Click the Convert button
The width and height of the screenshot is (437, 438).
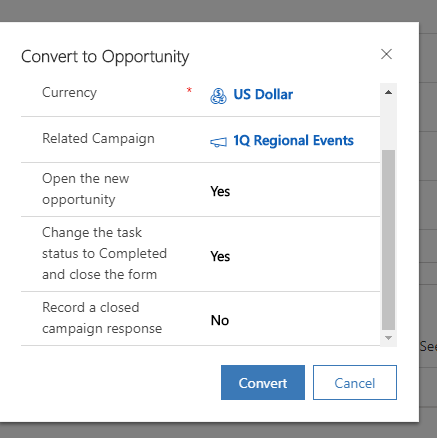263,382
